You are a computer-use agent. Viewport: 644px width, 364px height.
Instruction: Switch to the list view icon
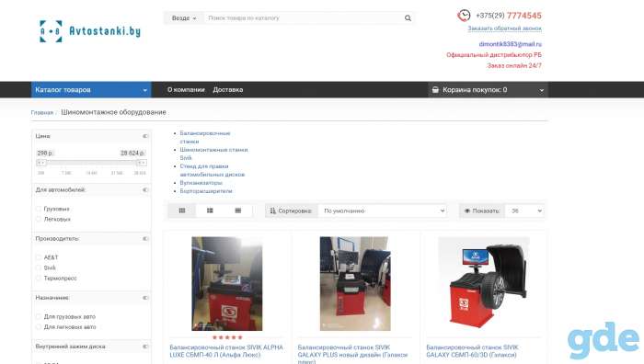tap(237, 210)
